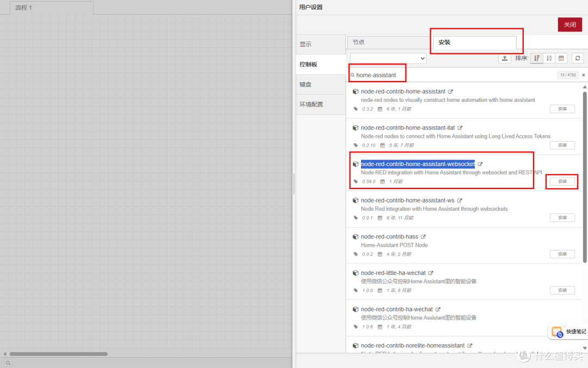
Task: Open the 环境配置 settings section
Action: click(321, 105)
